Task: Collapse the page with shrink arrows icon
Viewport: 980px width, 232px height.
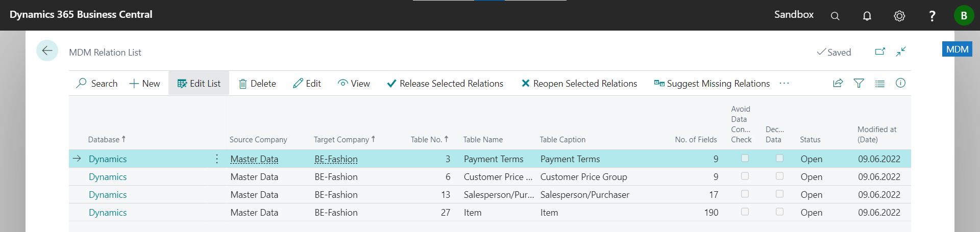Action: pos(901,51)
